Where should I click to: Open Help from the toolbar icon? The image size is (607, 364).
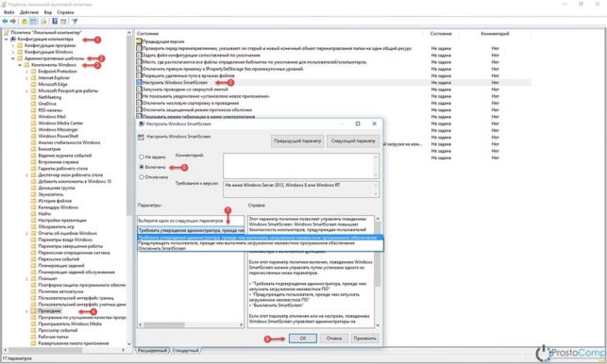[55, 22]
